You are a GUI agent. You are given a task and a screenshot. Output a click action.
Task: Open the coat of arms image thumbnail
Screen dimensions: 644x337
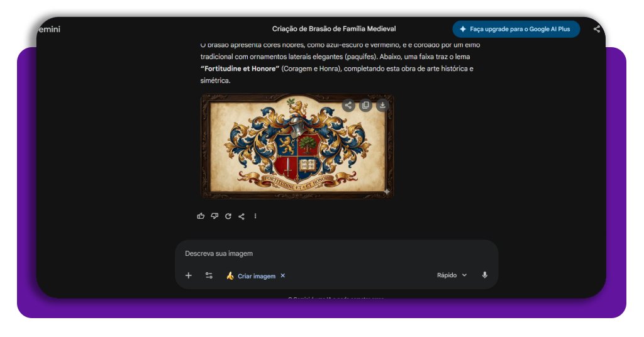[297, 146]
